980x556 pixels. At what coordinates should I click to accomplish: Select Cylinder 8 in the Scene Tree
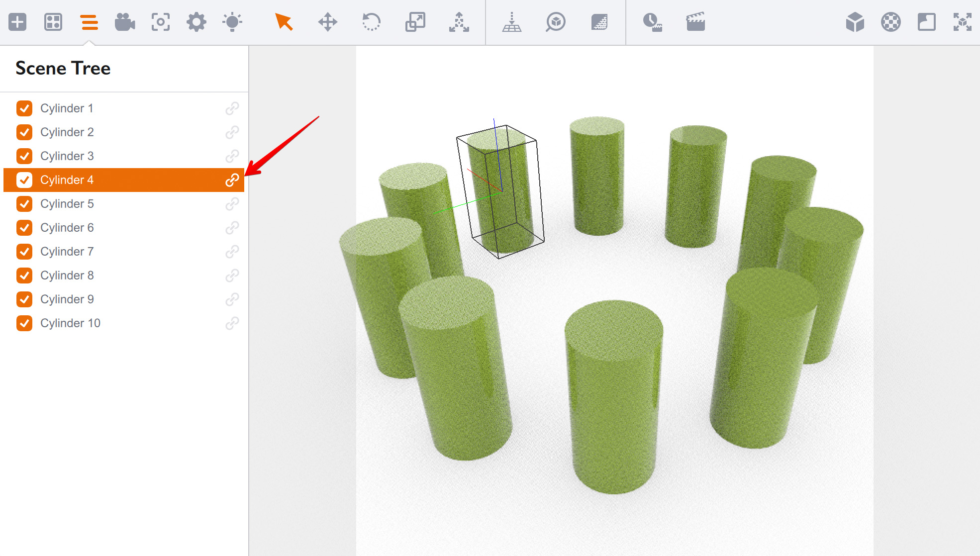(x=67, y=275)
